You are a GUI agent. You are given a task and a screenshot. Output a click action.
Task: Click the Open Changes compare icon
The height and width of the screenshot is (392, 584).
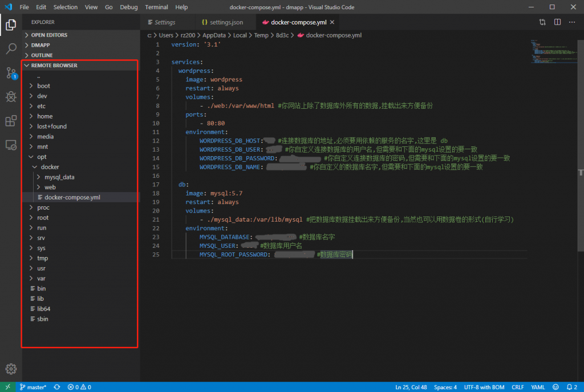point(542,22)
